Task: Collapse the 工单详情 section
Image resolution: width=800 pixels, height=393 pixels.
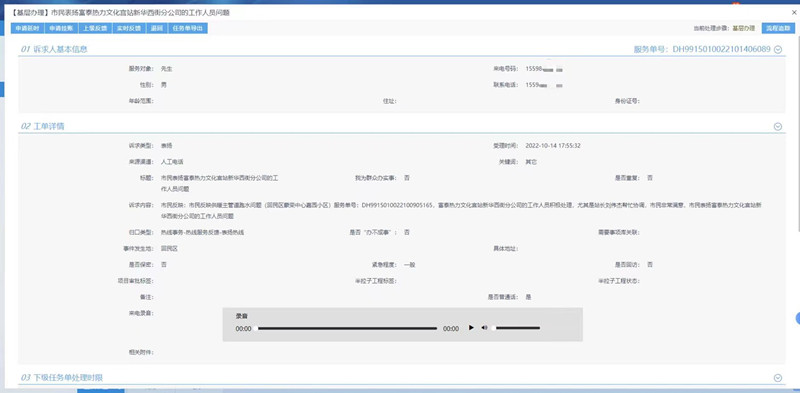Action: pos(778,127)
